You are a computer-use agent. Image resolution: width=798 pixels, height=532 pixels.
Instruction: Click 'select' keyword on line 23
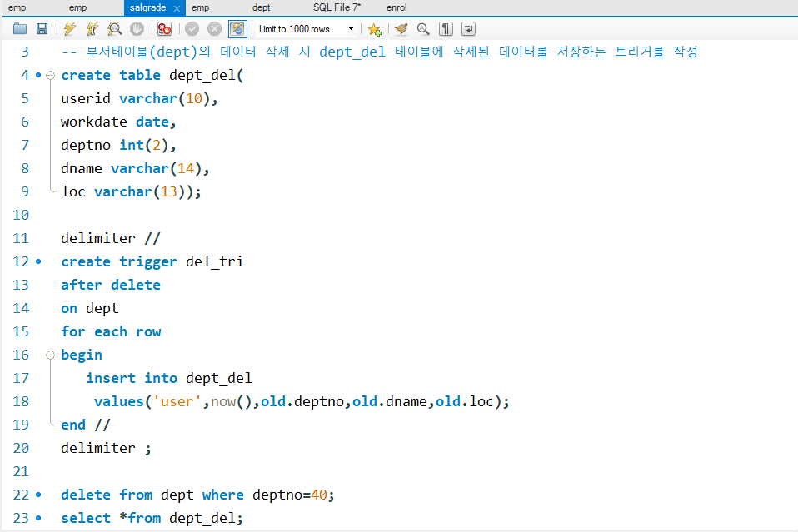pyautogui.click(x=86, y=518)
